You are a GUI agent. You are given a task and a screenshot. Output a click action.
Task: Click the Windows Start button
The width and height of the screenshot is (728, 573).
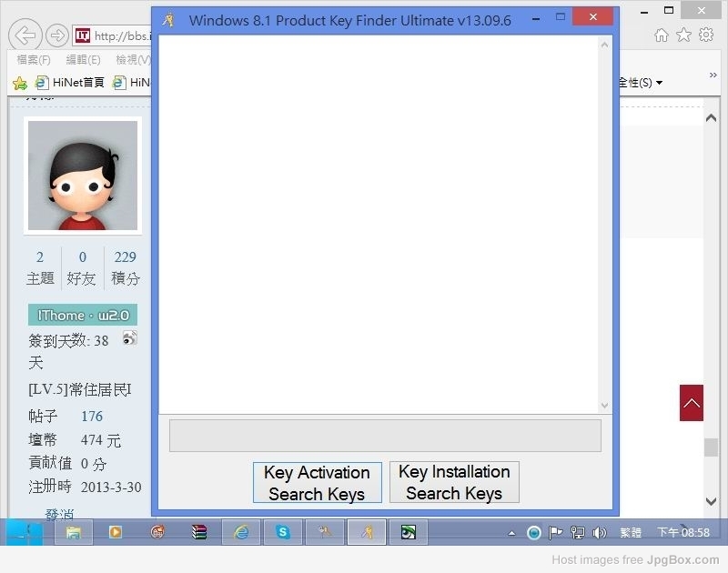(x=20, y=532)
